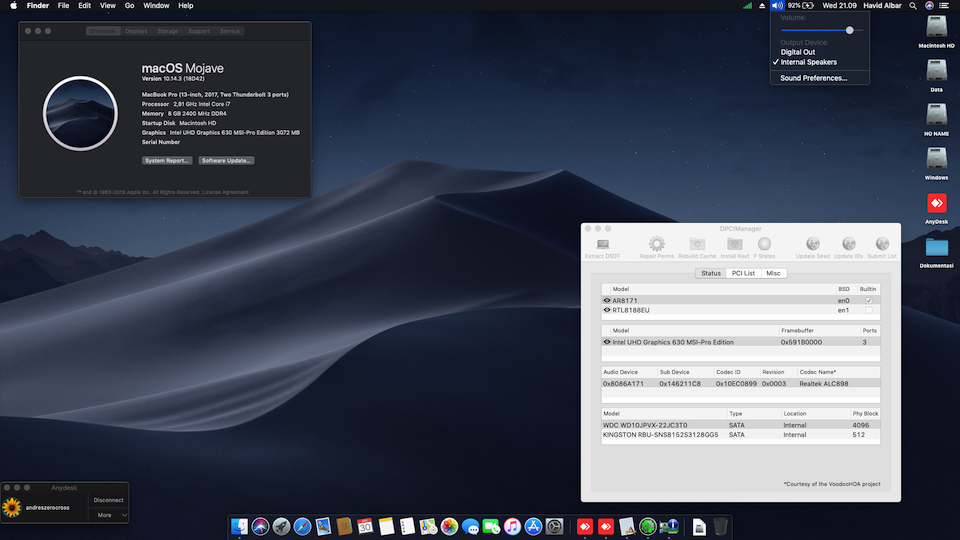The height and width of the screenshot is (540, 960).
Task: Uncheck the Builtin checkbox for AR8171
Action: coord(868,300)
